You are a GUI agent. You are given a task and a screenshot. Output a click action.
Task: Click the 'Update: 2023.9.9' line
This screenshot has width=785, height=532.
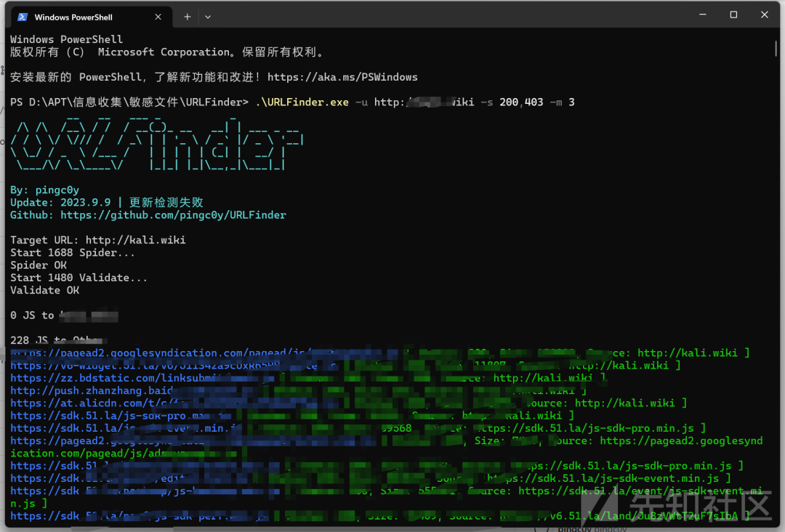tap(107, 203)
